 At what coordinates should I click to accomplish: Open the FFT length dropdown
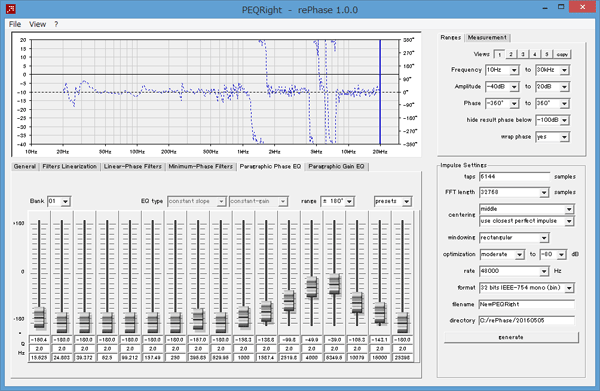click(x=514, y=192)
